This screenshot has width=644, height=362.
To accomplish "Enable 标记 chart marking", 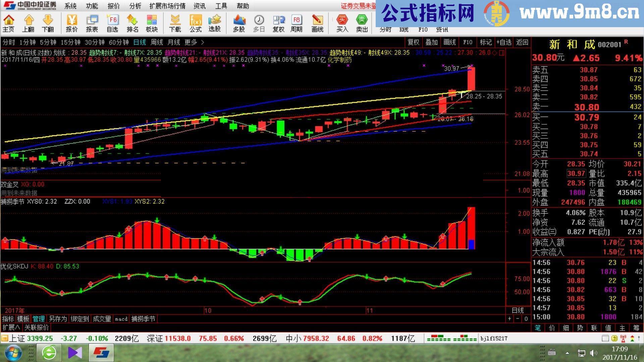I will [485, 43].
